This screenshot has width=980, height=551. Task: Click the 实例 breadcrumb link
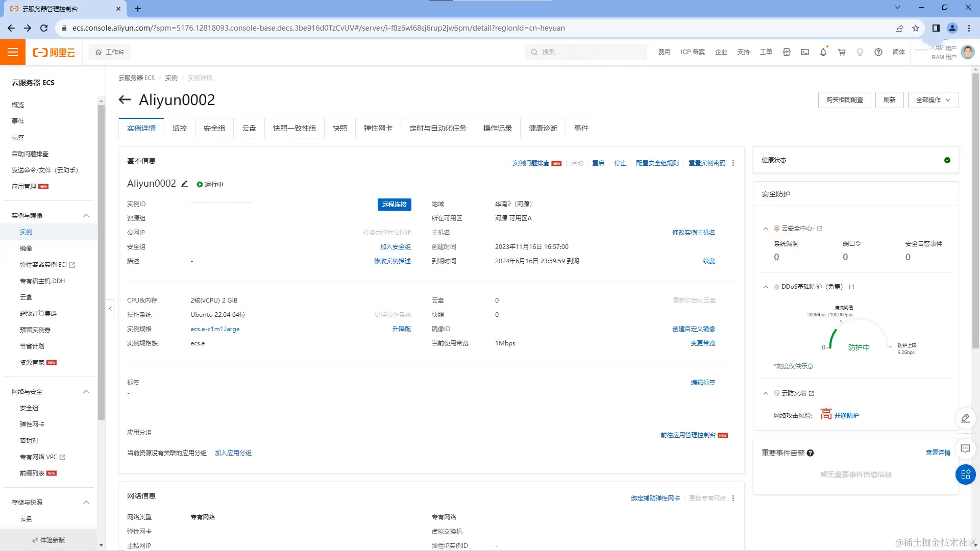pyautogui.click(x=171, y=78)
